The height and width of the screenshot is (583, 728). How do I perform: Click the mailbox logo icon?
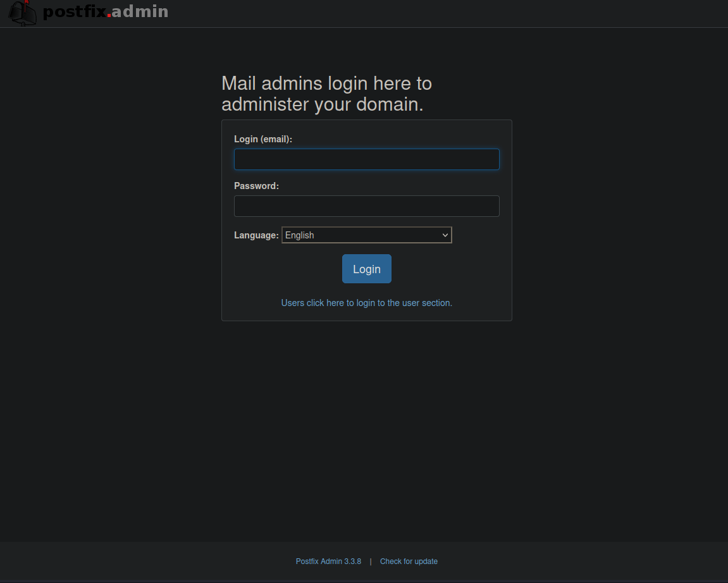tap(23, 13)
